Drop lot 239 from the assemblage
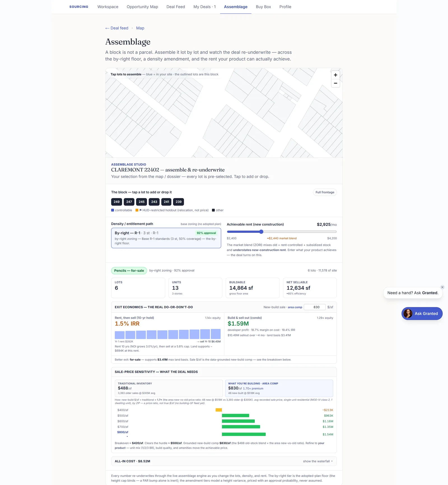Viewport: 448px width, 485px height. pyautogui.click(x=179, y=202)
